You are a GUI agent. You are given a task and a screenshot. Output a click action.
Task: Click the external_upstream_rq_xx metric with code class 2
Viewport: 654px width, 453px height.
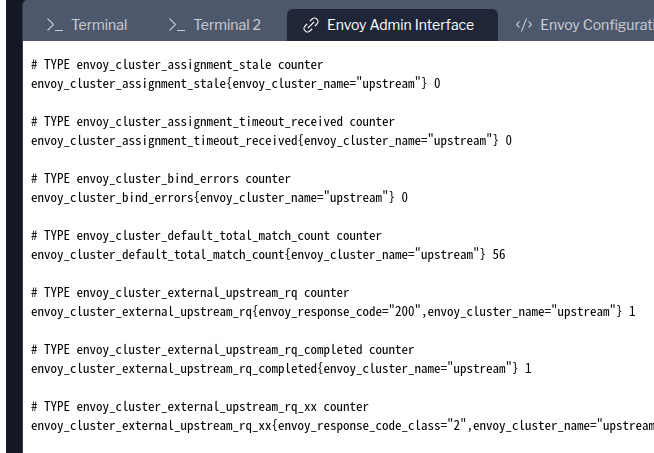pyautogui.click(x=340, y=426)
